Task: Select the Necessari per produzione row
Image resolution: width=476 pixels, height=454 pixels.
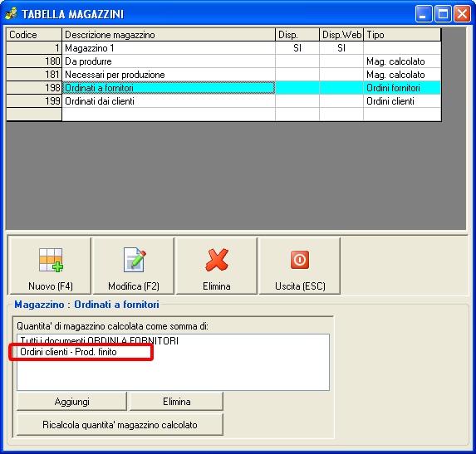Action: coord(223,75)
